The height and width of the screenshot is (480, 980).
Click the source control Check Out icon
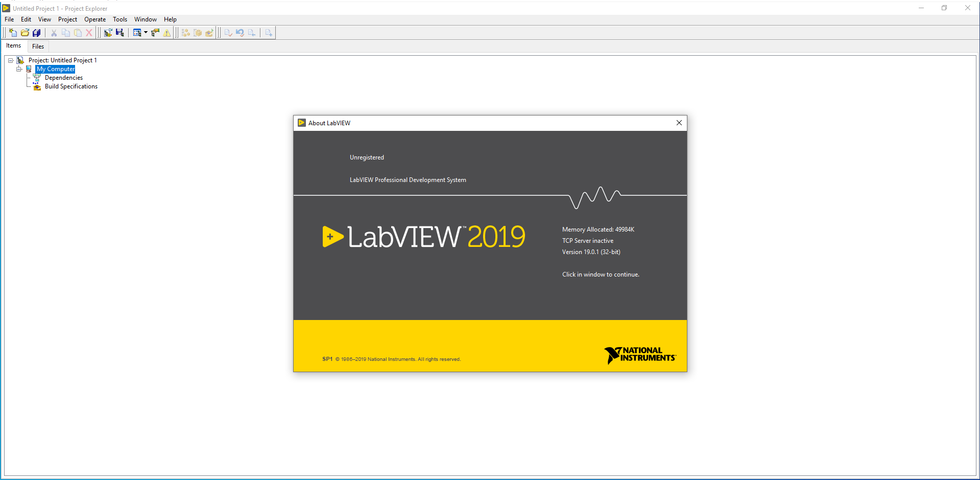[x=252, y=33]
